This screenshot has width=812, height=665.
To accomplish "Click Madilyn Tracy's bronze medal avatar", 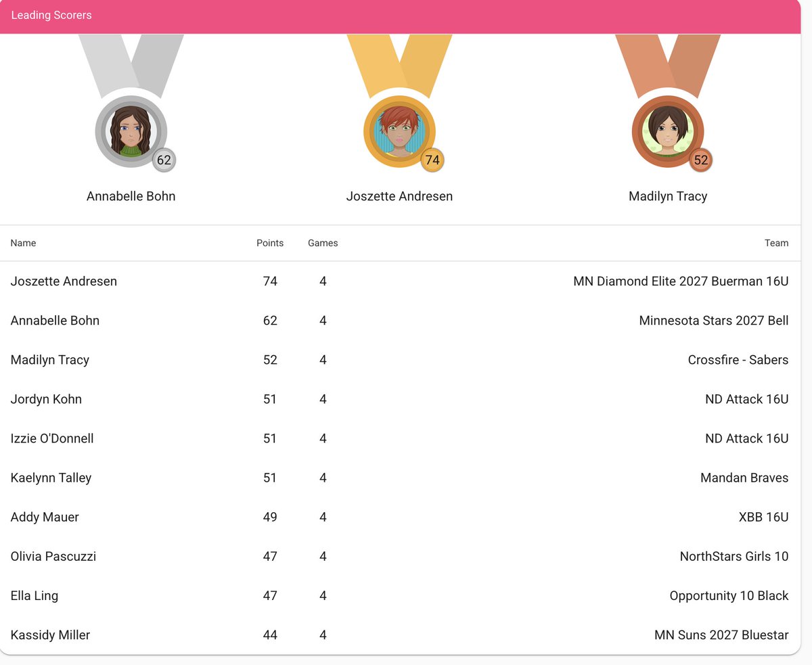I will coord(668,131).
